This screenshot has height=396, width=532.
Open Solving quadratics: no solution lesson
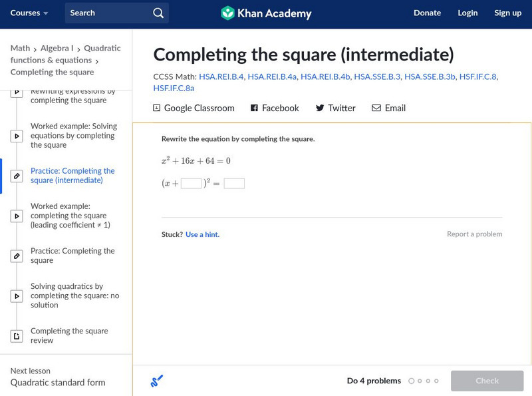pos(74,296)
